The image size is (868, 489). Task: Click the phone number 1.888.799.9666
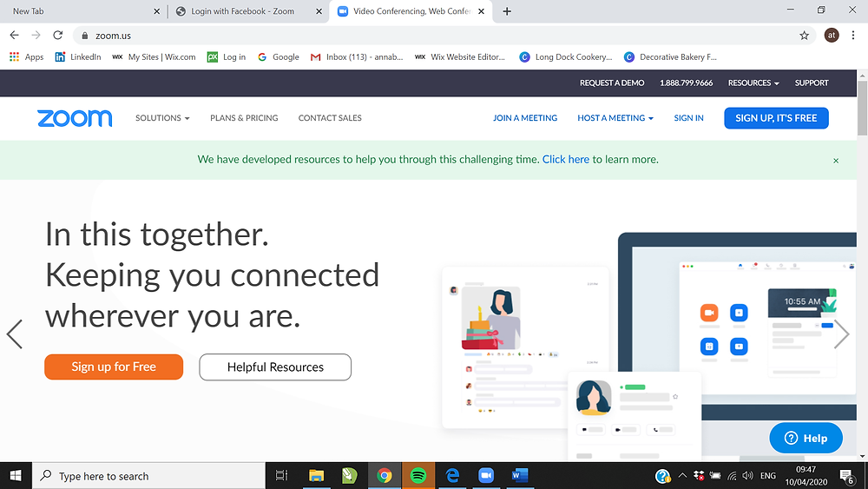click(x=686, y=83)
